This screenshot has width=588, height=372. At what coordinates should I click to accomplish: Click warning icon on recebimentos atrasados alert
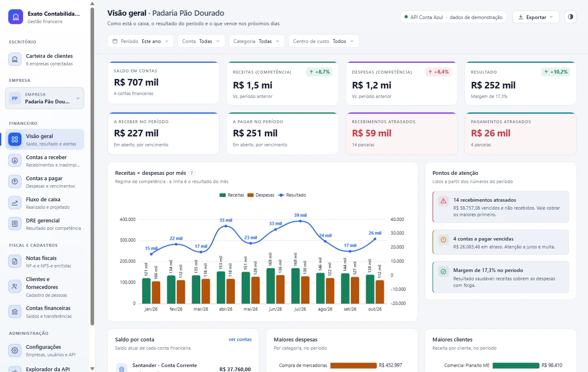tap(443, 201)
